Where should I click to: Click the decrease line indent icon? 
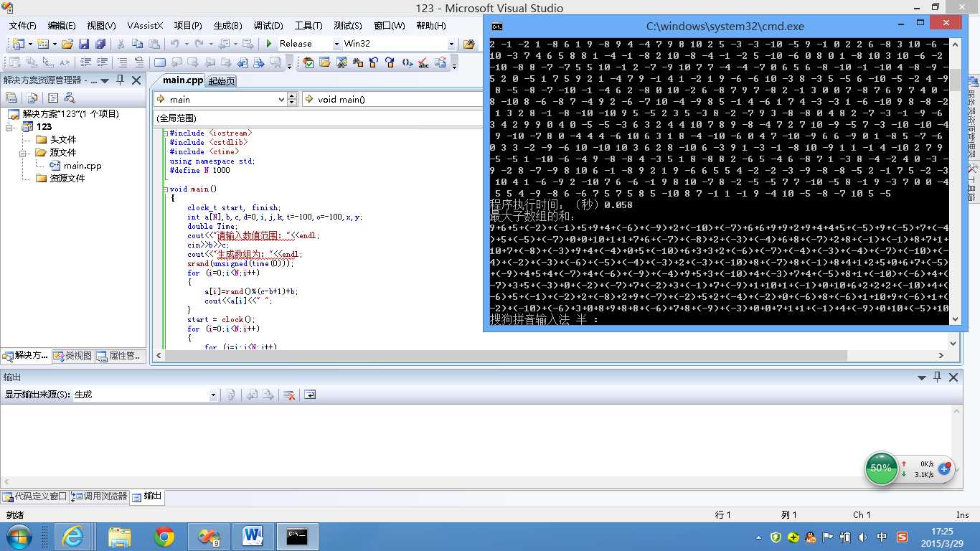point(85,62)
